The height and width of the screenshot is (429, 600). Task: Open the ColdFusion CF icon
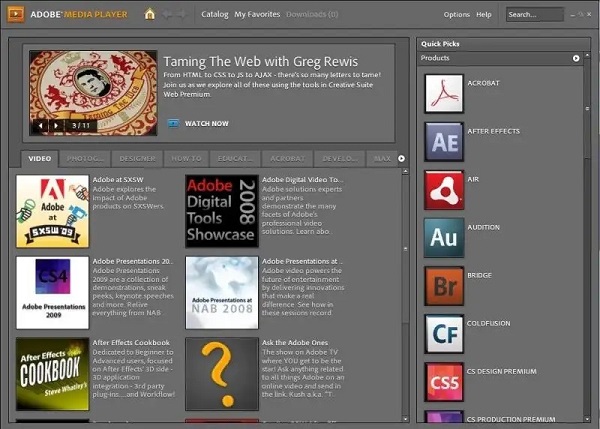point(444,334)
